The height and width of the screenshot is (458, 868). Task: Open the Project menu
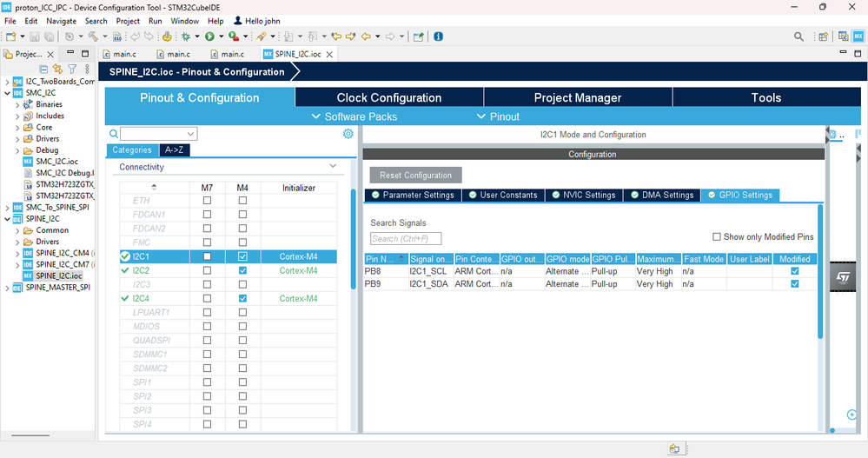point(128,21)
